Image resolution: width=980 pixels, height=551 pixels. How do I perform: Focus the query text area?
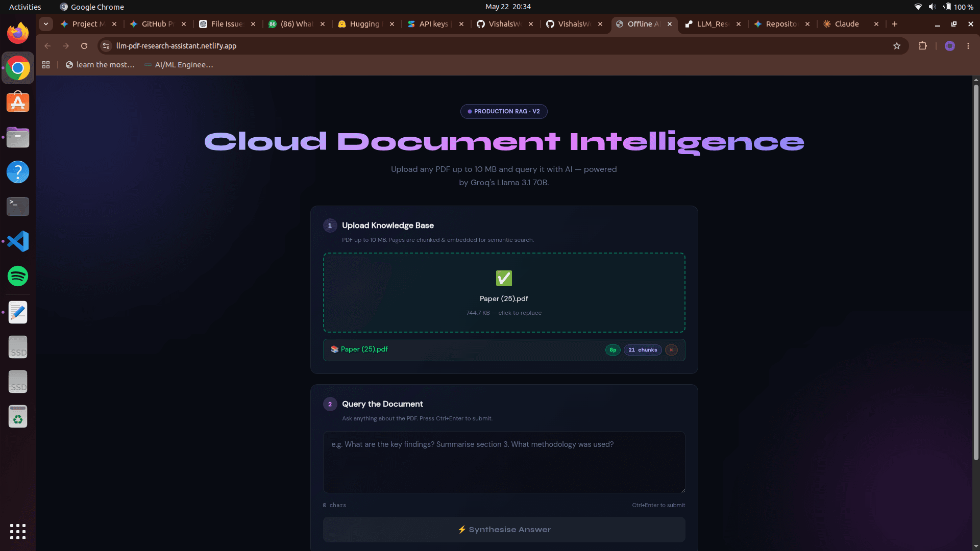point(504,462)
